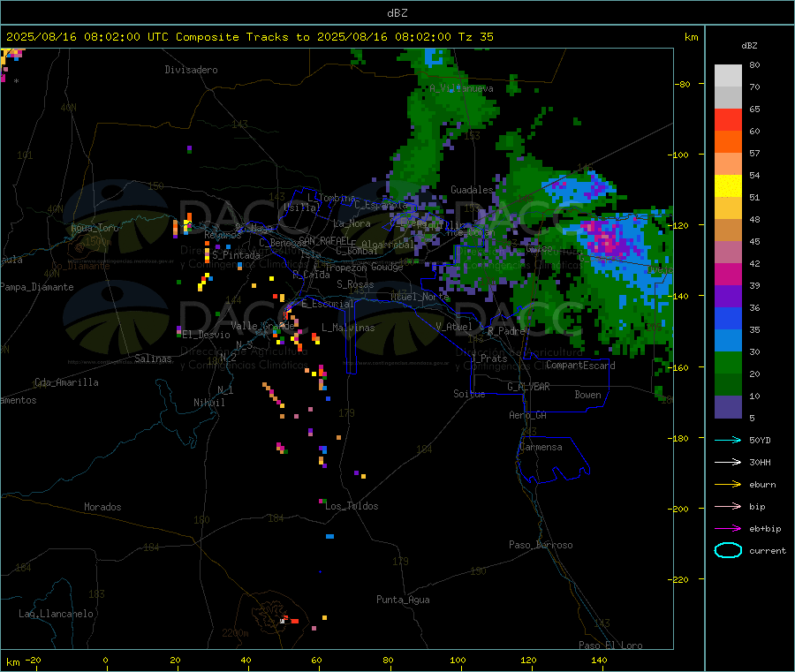Click the Carmensa location label

[541, 447]
